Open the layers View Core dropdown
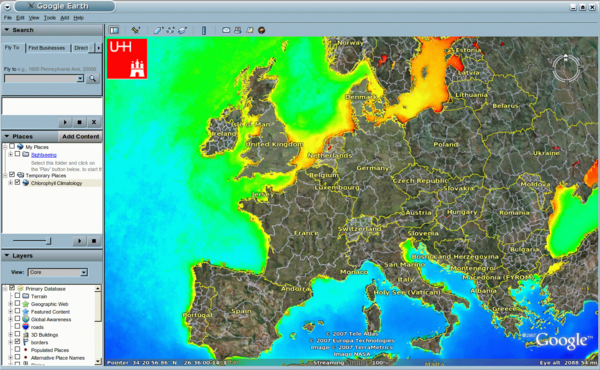 click(x=58, y=272)
